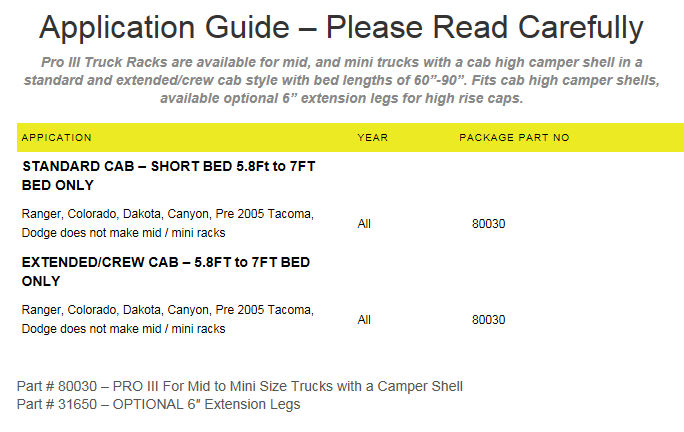
Task: Click the yellow table header bar
Action: [350, 137]
